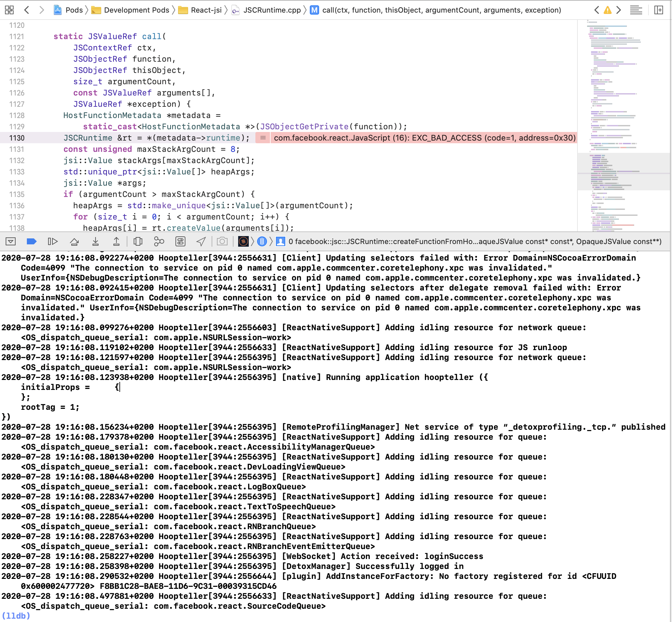
Task: Open Debug View Hierarchy
Action: coord(138,242)
